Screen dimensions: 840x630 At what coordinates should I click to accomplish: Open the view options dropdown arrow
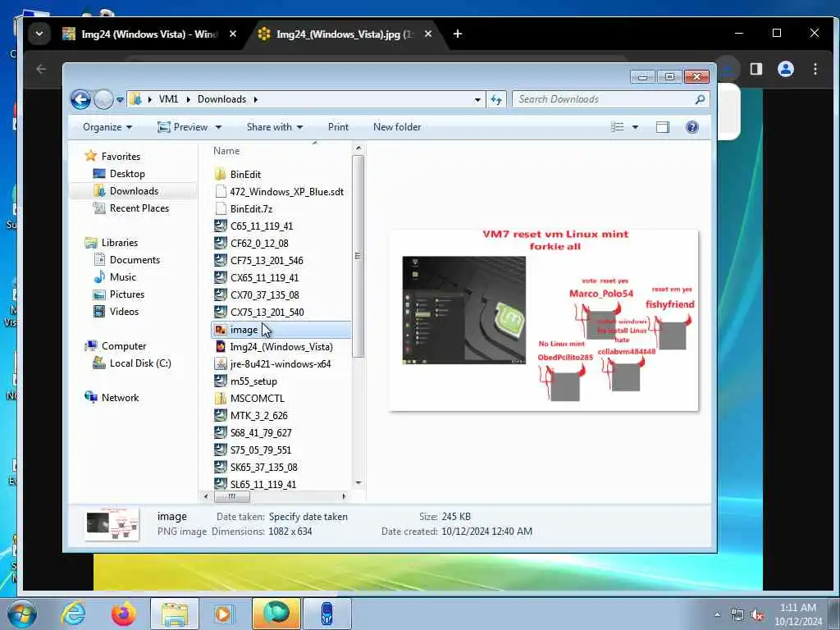(x=635, y=127)
